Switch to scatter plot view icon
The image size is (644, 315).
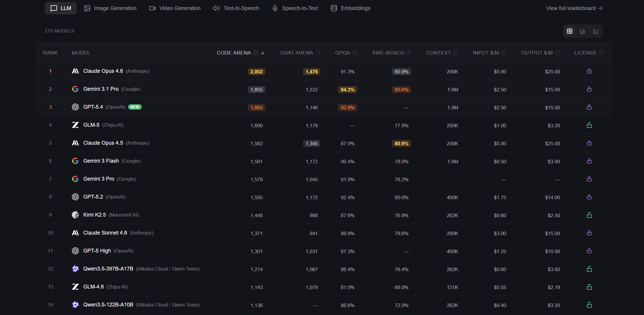(596, 31)
